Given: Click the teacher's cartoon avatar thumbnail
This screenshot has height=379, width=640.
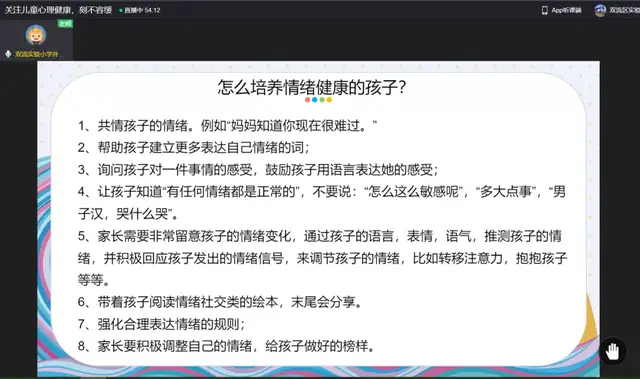Looking at the screenshot, I should point(36,35).
